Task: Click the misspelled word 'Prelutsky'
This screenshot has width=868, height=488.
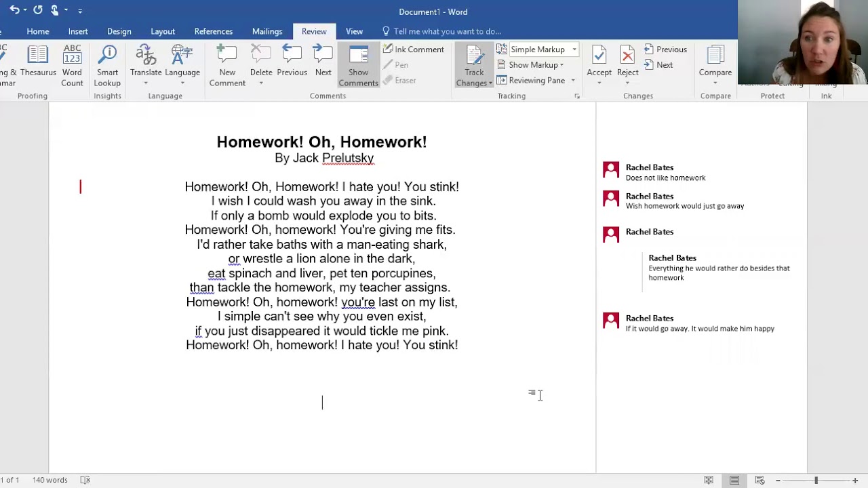Action: [348, 158]
